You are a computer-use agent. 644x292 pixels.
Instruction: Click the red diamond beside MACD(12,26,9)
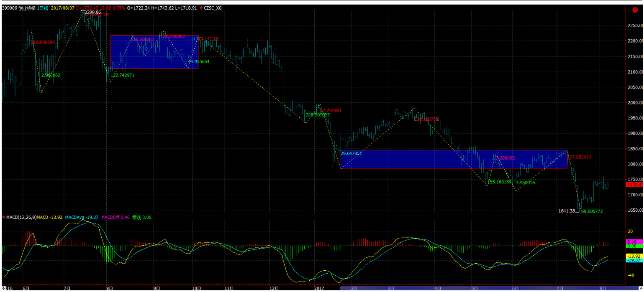4,217
